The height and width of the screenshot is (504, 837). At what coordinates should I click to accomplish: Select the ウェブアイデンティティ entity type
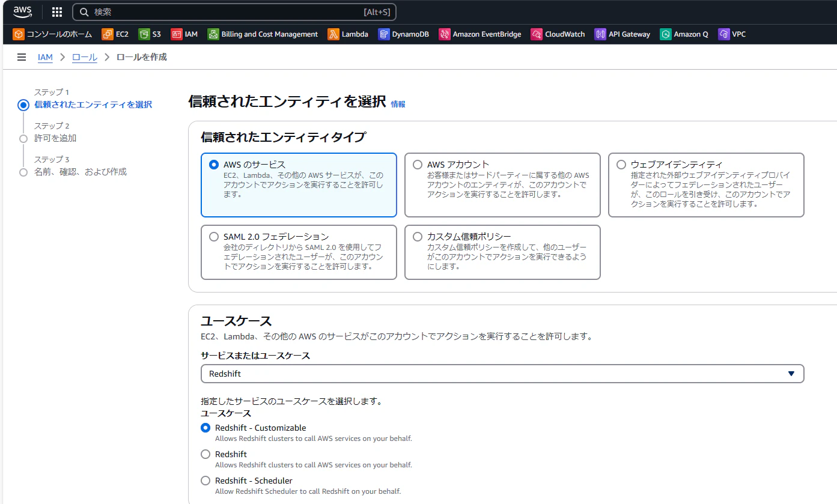[x=706, y=184]
